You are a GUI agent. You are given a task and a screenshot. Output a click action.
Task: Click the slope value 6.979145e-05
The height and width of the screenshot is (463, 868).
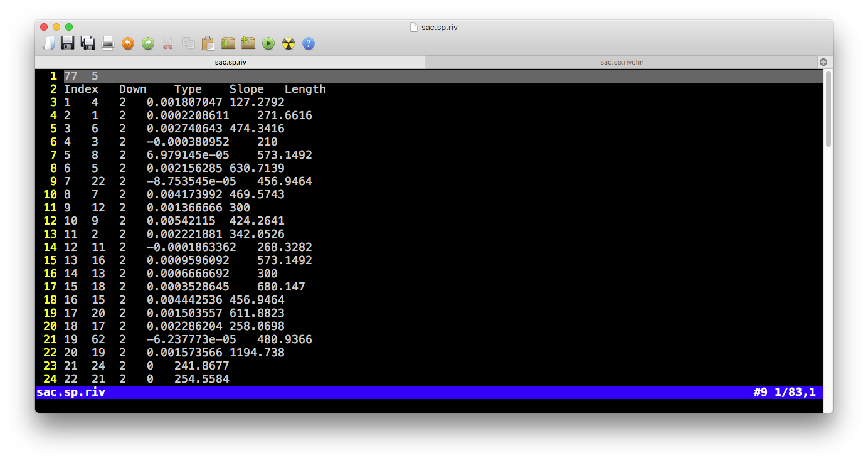188,155
